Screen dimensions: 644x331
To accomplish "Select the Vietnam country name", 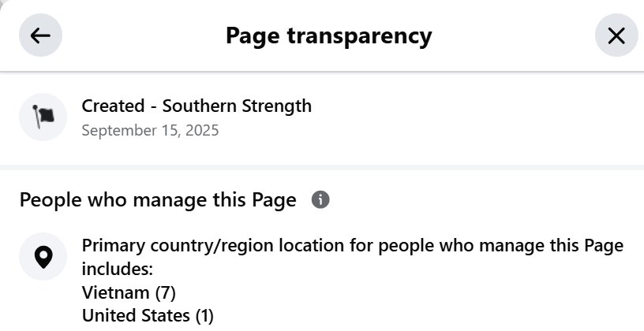I will point(115,293).
